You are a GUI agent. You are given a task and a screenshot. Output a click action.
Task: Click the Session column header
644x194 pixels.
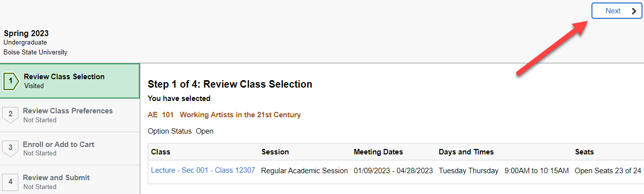[275, 152]
